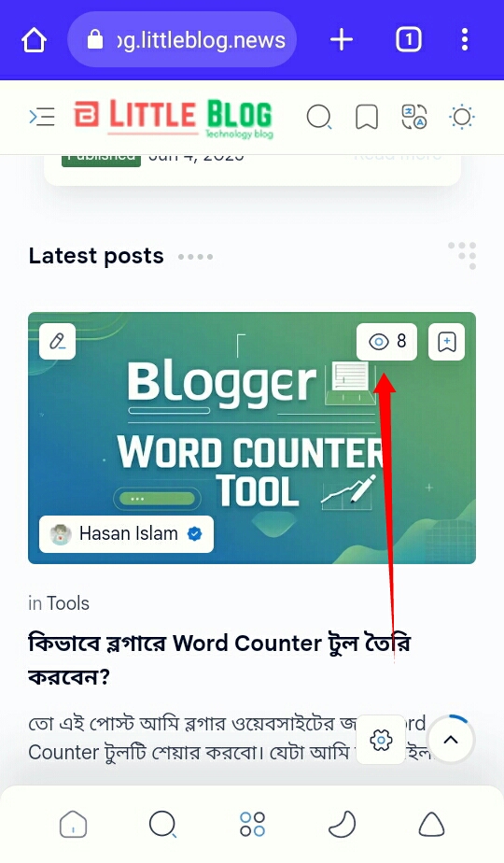Open the Blogger Word Counter Tool thumbnail
Image resolution: width=504 pixels, height=863 pixels.
click(252, 437)
